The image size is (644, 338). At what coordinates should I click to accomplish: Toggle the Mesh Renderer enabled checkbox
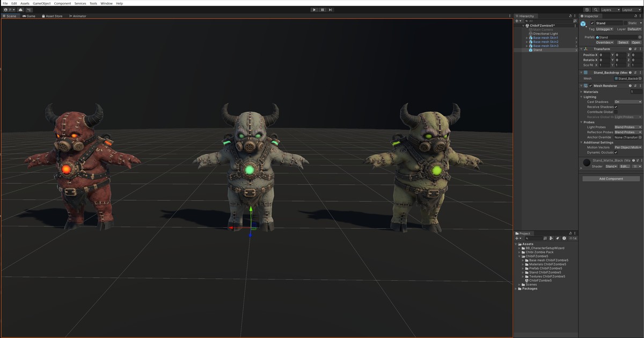[591, 86]
